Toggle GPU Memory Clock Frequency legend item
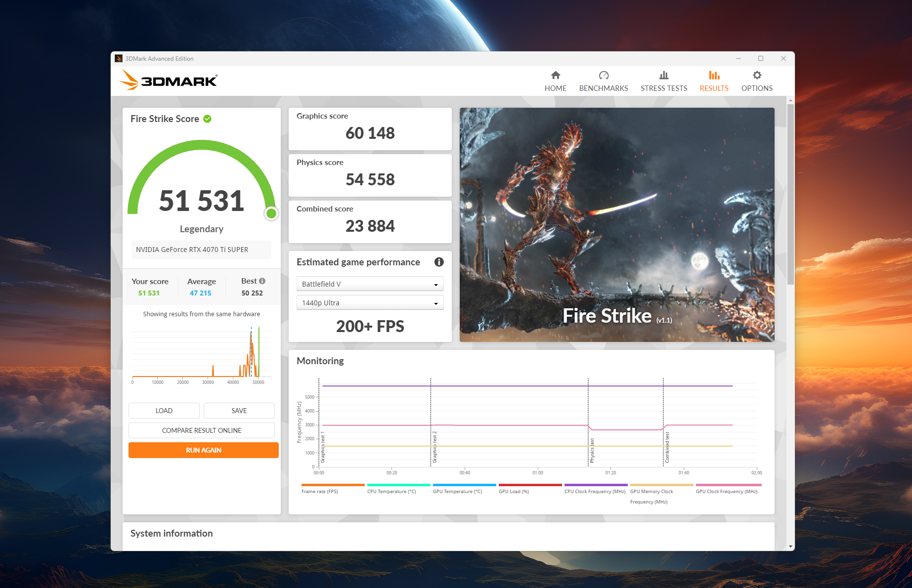This screenshot has width=912, height=588. coord(661,494)
